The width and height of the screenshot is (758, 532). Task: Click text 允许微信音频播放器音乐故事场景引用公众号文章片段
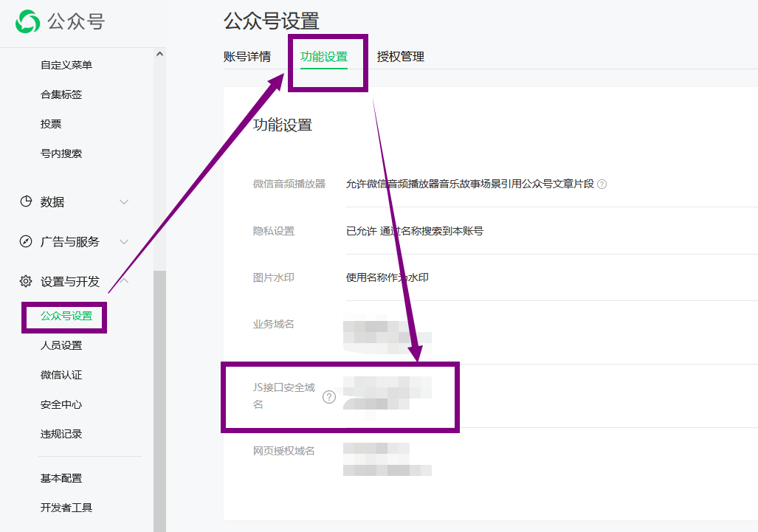pos(470,184)
